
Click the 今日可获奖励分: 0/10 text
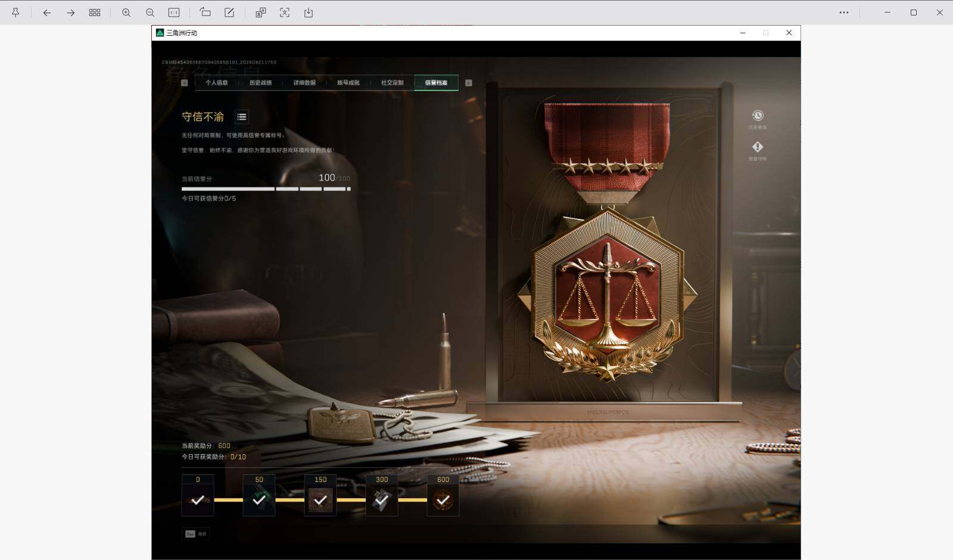[x=214, y=457]
